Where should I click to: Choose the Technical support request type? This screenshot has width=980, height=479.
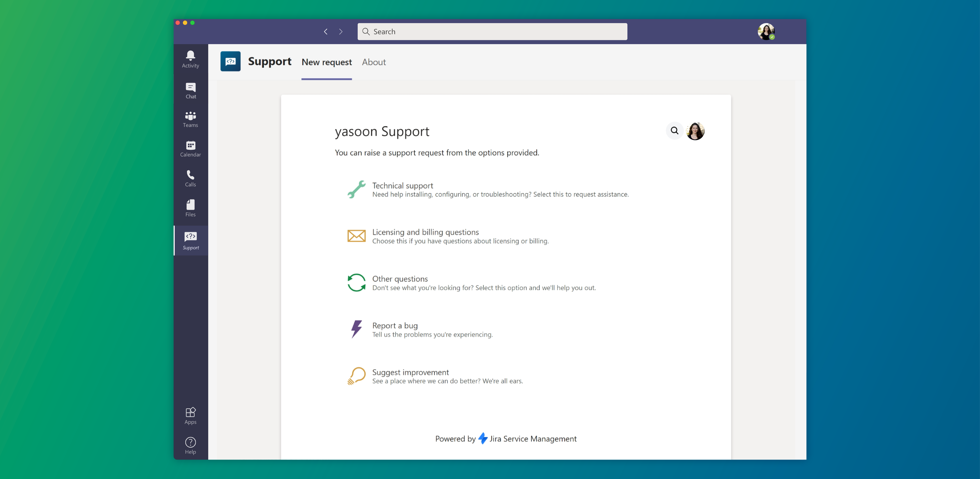click(x=403, y=185)
